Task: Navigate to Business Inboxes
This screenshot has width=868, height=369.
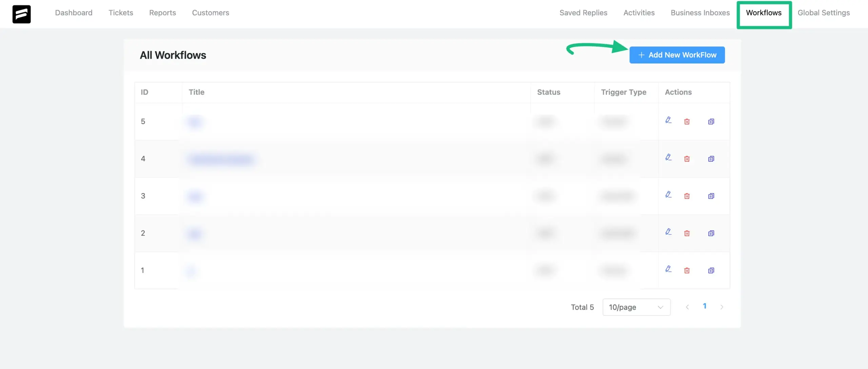Action: pyautogui.click(x=700, y=13)
